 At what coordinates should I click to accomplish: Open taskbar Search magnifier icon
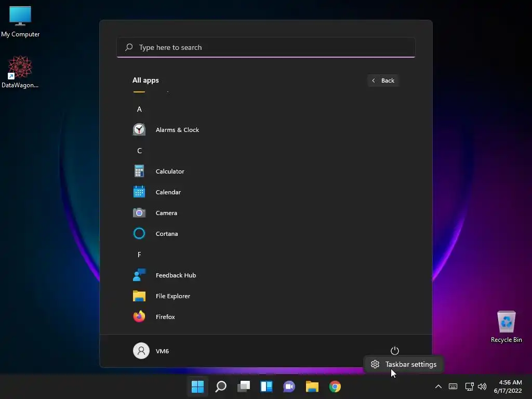[x=221, y=387]
